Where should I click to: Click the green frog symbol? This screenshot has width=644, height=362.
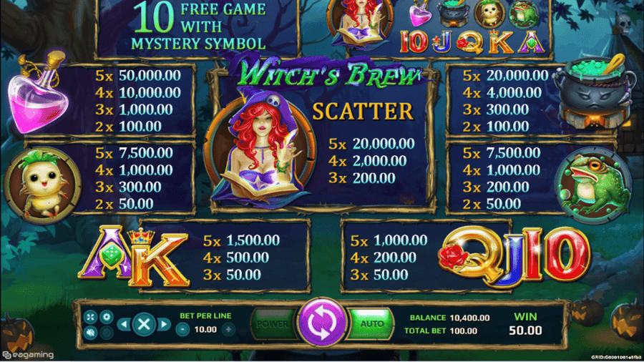[x=593, y=184]
